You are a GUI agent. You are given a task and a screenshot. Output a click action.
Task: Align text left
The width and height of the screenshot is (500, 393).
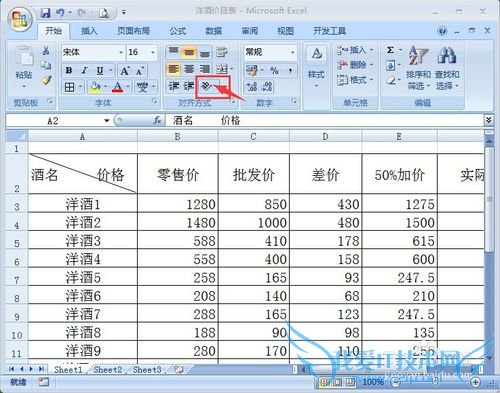click(173, 69)
